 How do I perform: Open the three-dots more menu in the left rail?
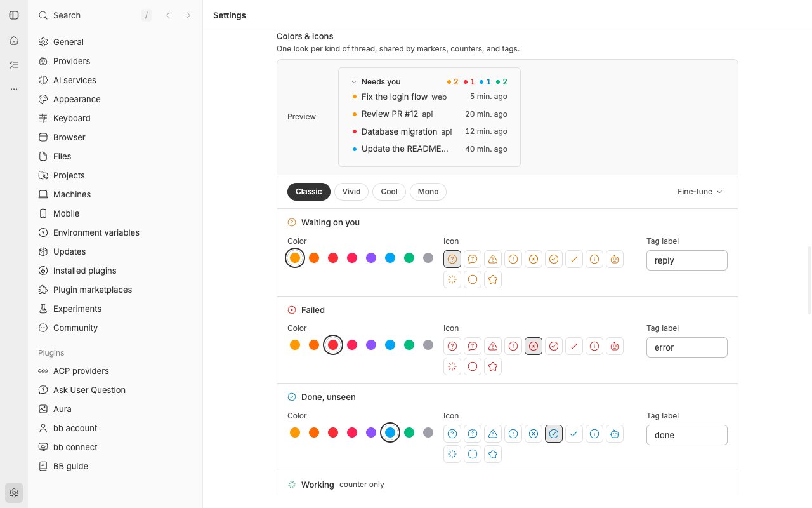(x=14, y=89)
